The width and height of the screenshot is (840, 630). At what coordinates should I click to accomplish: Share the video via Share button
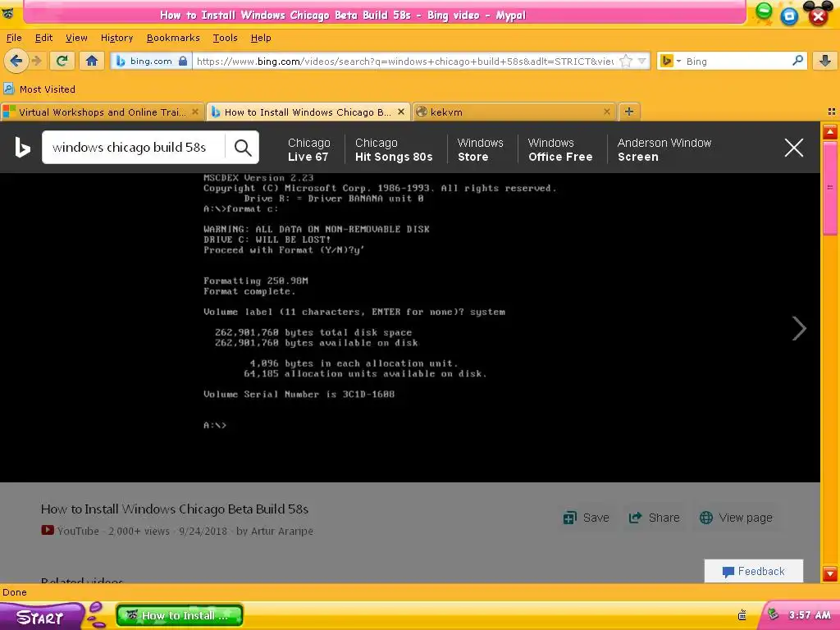654,518
